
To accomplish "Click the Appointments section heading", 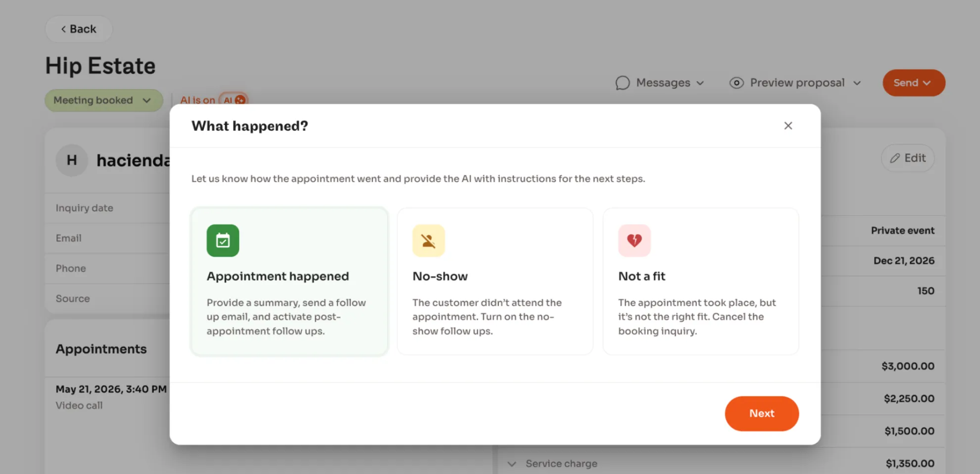I will [101, 349].
